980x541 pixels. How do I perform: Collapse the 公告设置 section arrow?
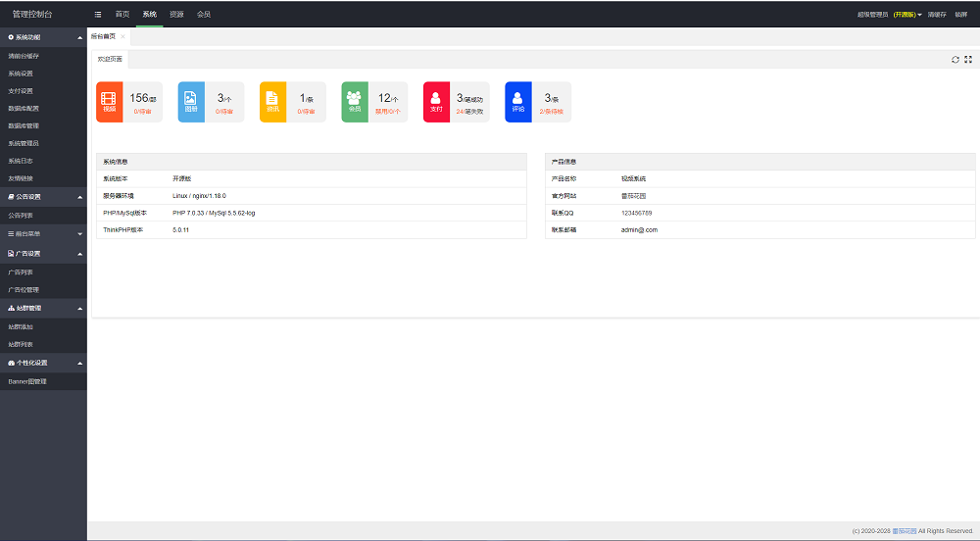point(80,197)
